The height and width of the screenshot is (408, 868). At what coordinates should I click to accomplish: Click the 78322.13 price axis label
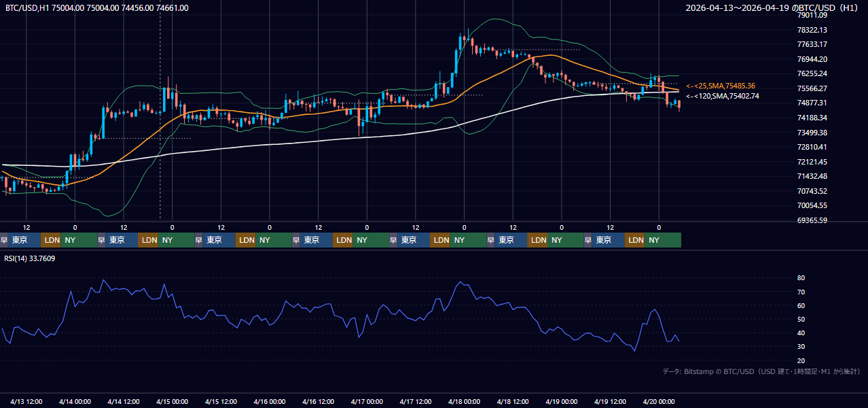(812, 30)
